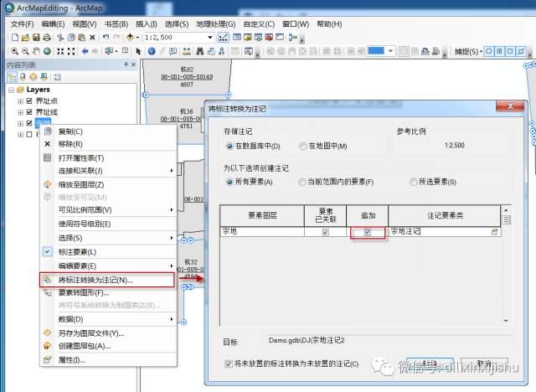Open ModelBuilder window icon
The image size is (536, 392).
click(293, 37)
